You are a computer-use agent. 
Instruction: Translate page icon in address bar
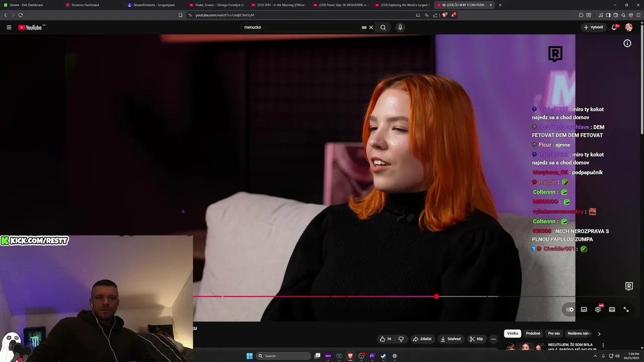[x=427, y=15]
